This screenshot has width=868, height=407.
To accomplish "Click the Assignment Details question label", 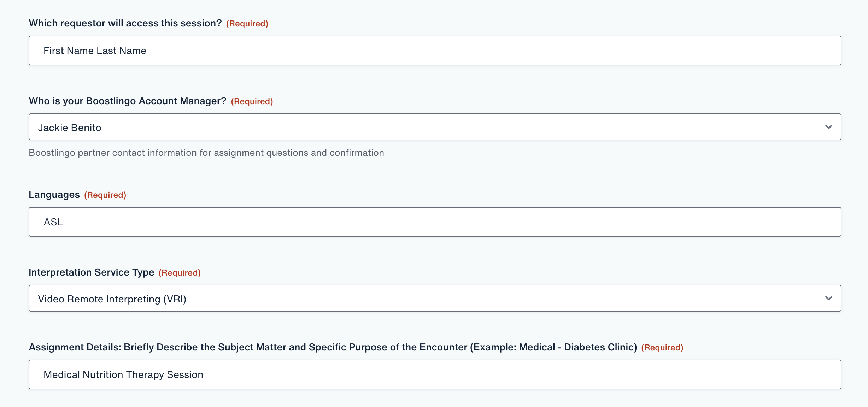I will (333, 347).
